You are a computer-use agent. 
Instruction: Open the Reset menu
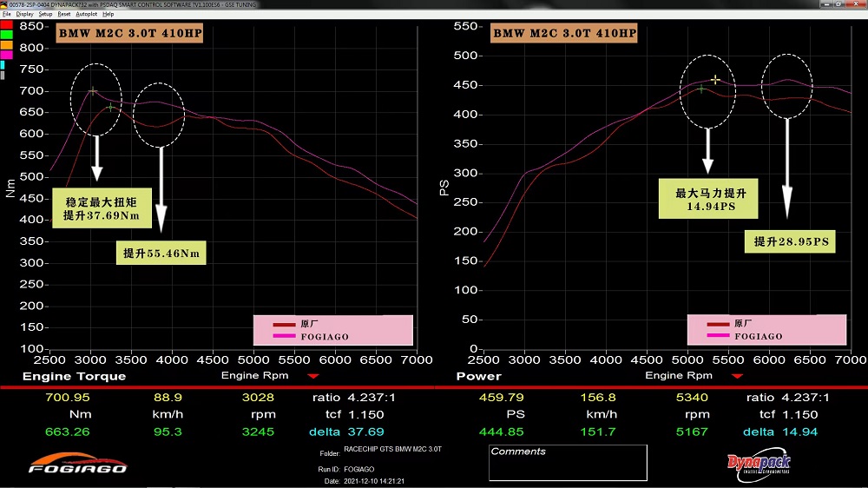(x=64, y=14)
